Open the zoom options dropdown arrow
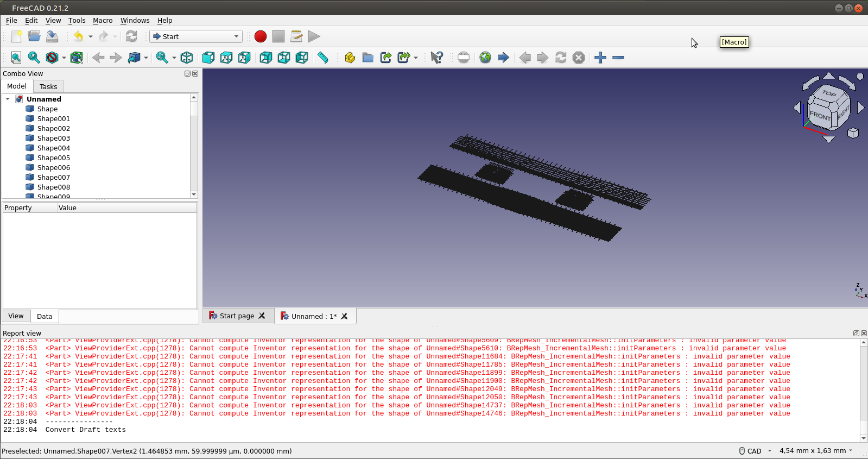 (x=174, y=58)
